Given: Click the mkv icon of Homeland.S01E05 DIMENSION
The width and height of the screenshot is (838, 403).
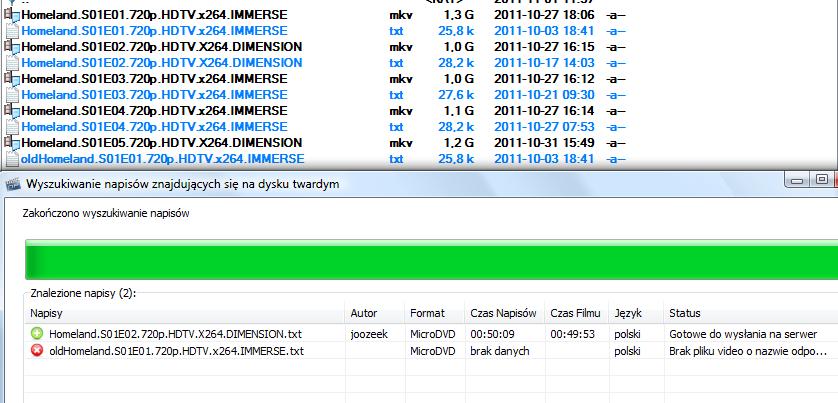Looking at the screenshot, I should [11, 144].
